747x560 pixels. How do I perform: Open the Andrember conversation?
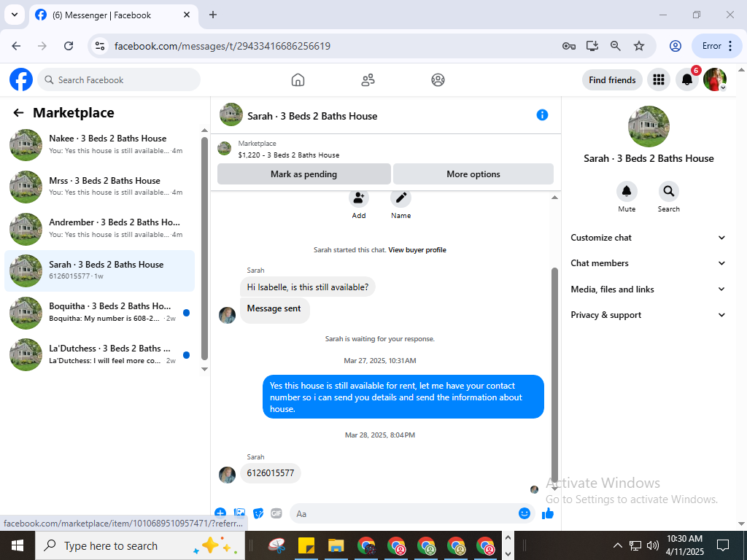99,228
